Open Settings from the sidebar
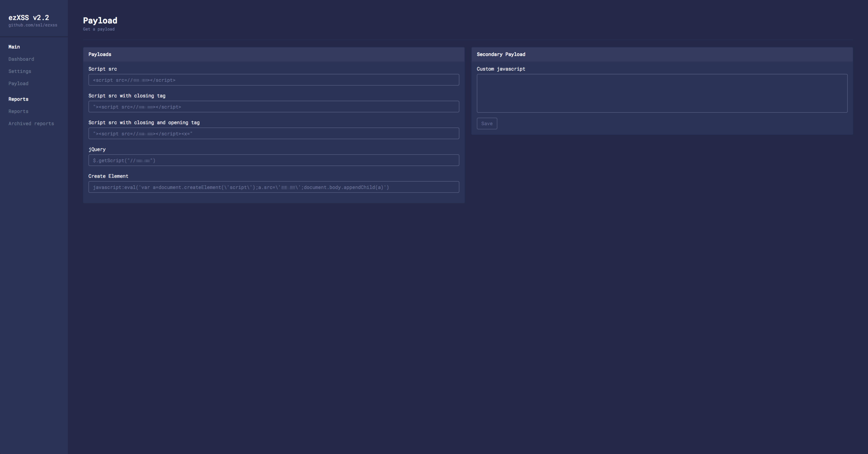This screenshot has height=454, width=868. [20, 71]
